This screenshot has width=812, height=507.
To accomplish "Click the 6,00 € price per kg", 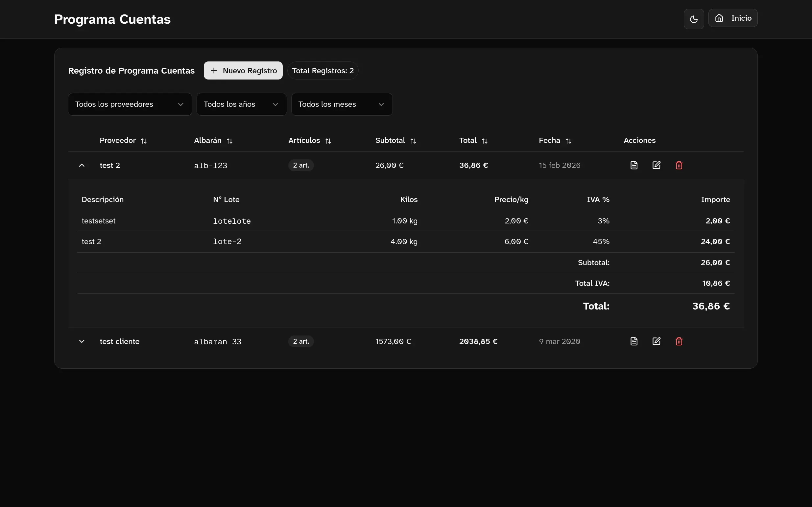I will (516, 242).
